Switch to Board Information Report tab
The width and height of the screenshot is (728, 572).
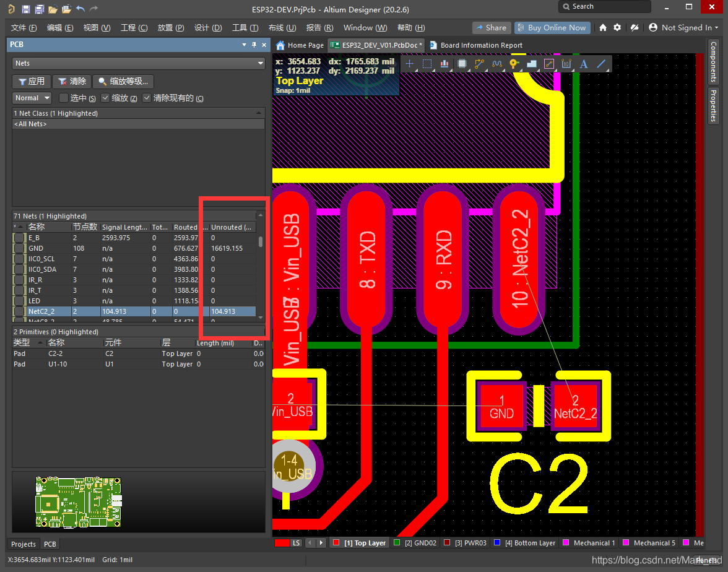pos(477,45)
